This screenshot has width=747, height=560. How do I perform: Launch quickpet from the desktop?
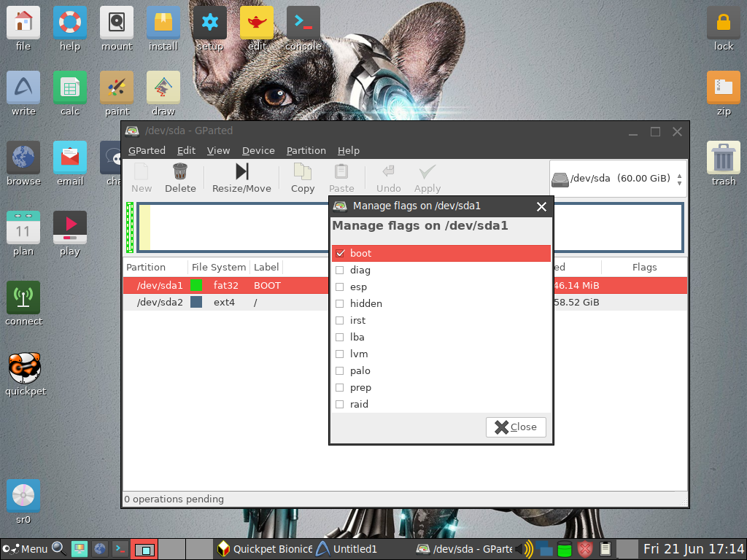(x=24, y=368)
